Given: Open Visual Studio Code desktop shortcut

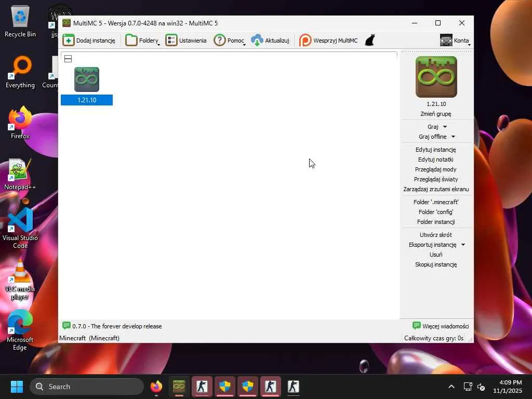Looking at the screenshot, I should (x=20, y=229).
